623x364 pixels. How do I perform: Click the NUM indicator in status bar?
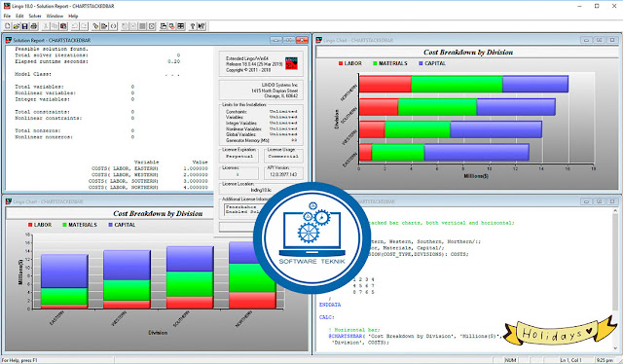510,360
